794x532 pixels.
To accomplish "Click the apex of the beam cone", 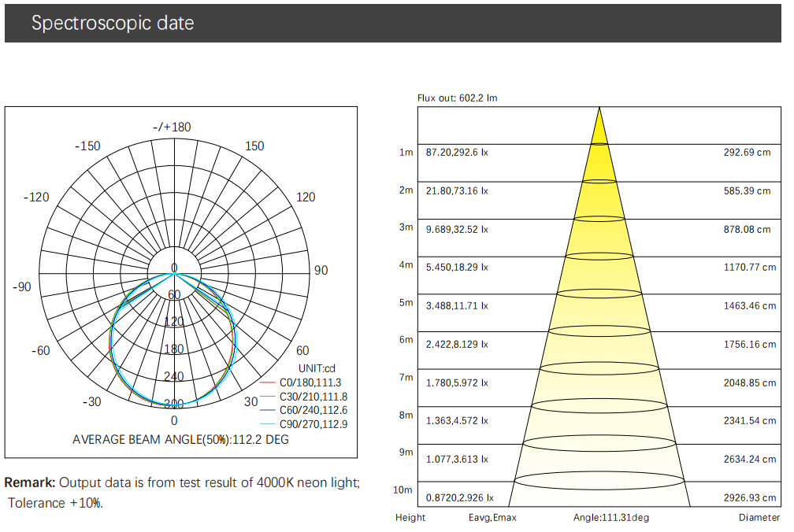I will pos(599,110).
